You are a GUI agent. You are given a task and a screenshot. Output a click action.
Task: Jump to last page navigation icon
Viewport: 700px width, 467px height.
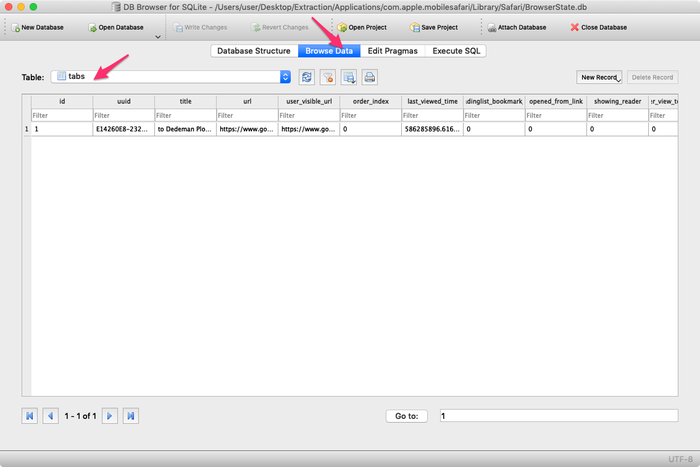[131, 416]
